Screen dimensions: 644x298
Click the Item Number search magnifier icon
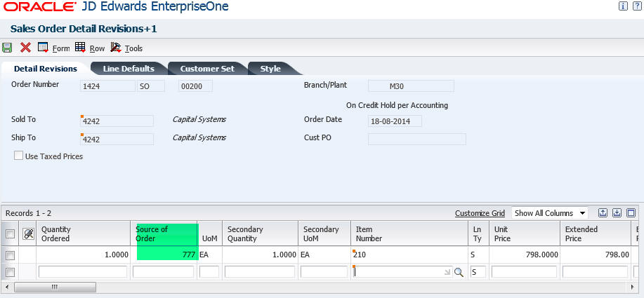click(459, 272)
